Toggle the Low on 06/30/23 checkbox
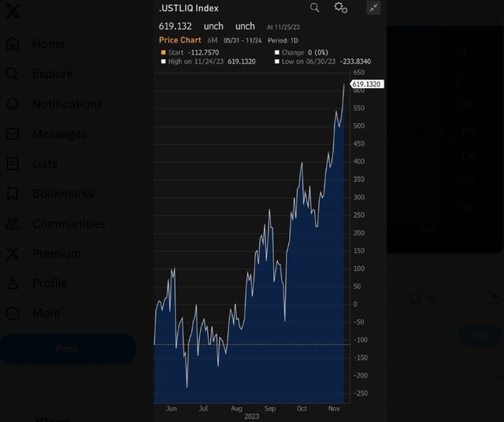This screenshot has width=504, height=422. [277, 61]
